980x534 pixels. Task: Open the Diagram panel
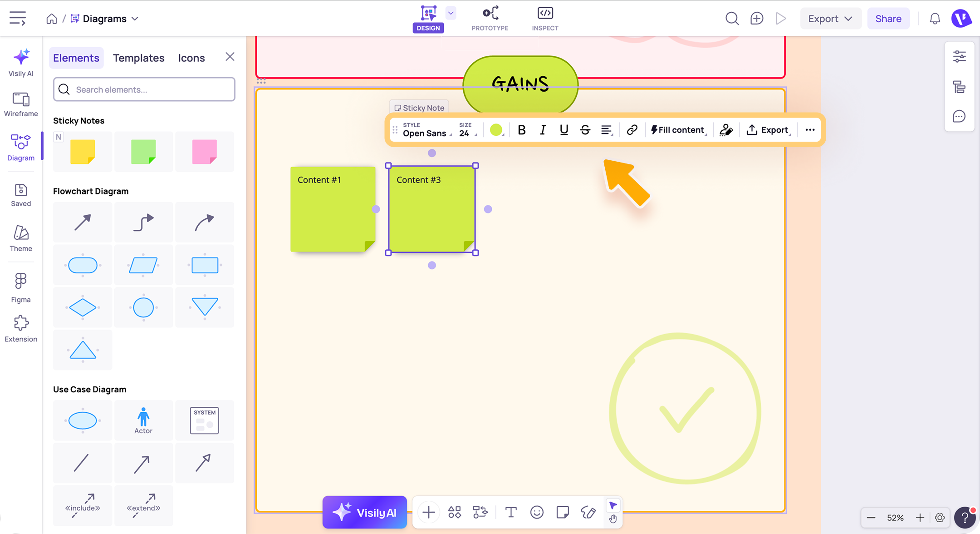point(21,147)
